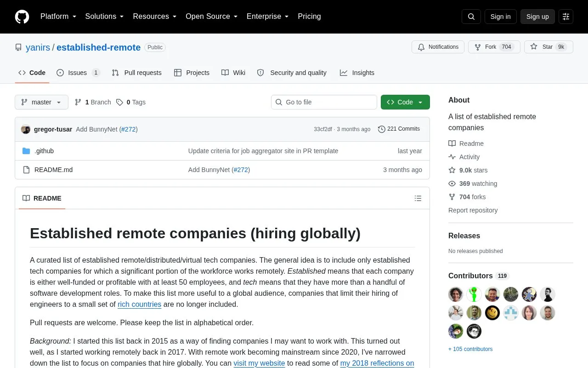Click the GitHub logo icon
The width and height of the screenshot is (588, 368).
coord(22,17)
